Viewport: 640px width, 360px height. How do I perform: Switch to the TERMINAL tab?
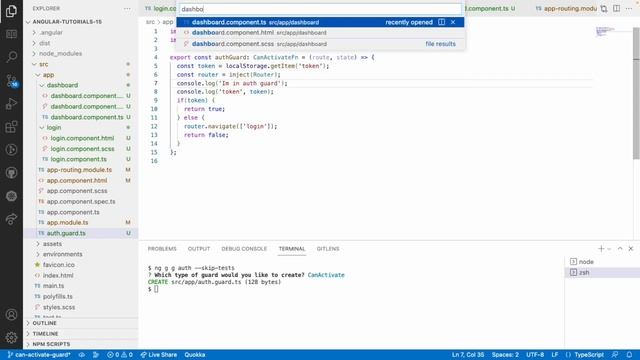pos(292,249)
